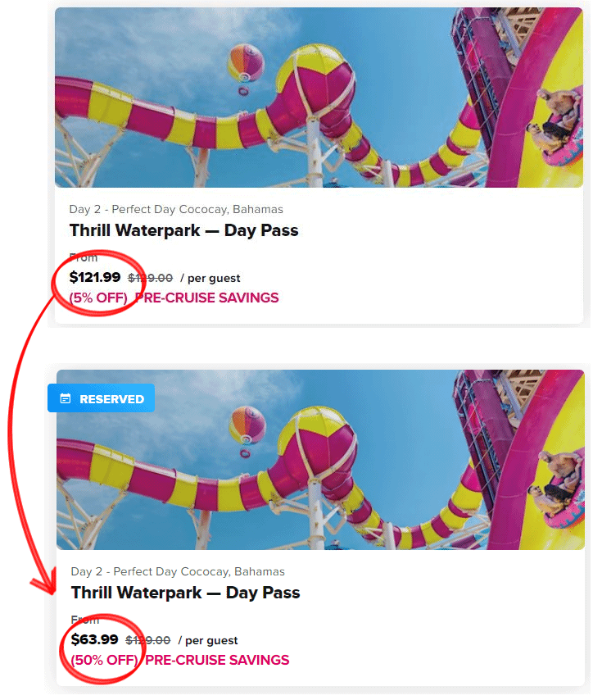
Task: Click the RESERVED badge label
Action: (x=111, y=399)
